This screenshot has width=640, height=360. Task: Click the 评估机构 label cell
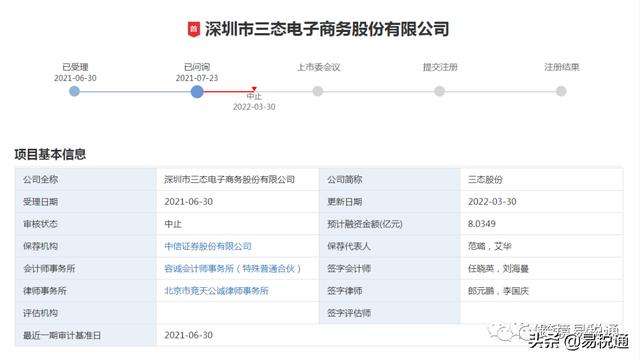[x=86, y=313]
